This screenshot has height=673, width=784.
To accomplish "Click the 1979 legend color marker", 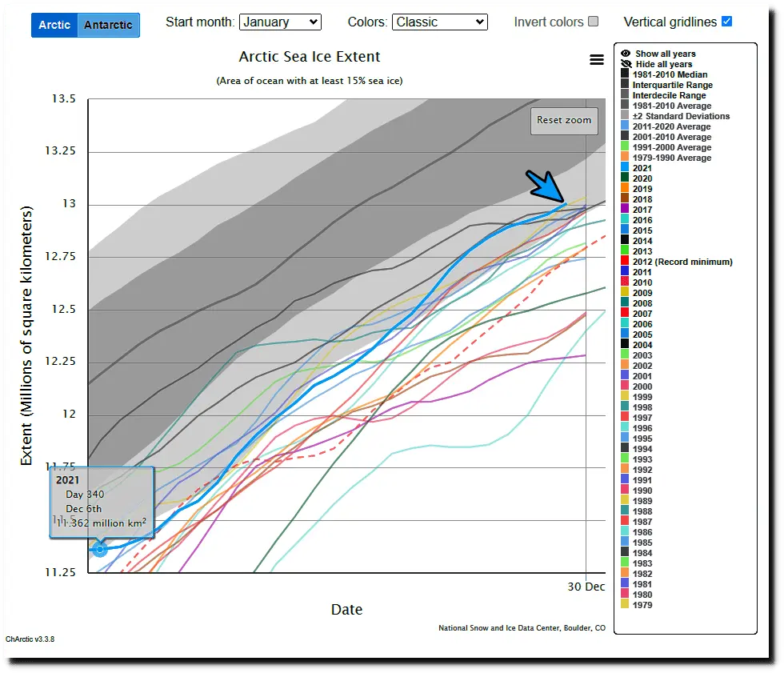I will coord(625,605).
